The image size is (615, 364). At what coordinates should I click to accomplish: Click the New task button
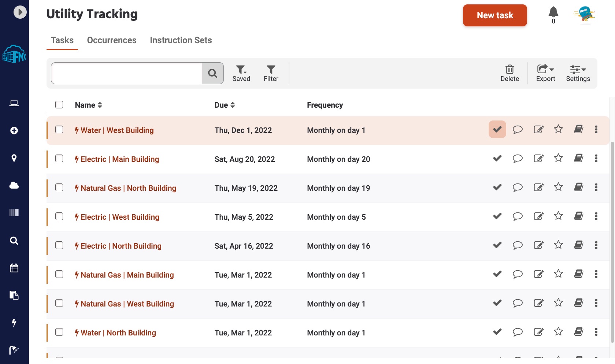tap(494, 15)
